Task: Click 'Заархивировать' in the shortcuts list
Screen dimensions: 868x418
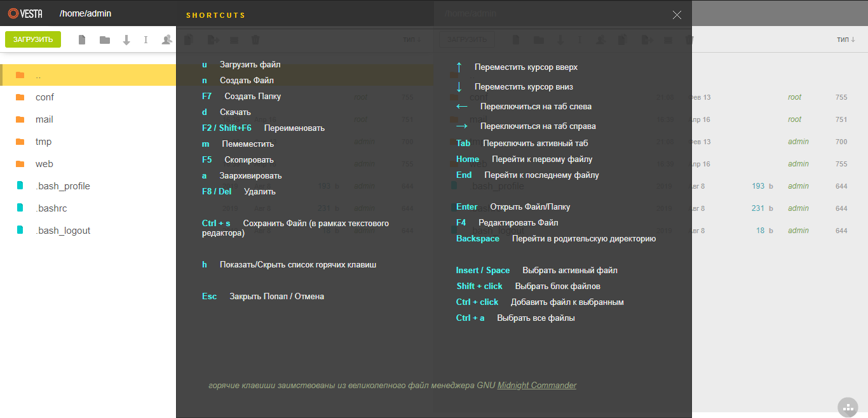Action: click(250, 176)
